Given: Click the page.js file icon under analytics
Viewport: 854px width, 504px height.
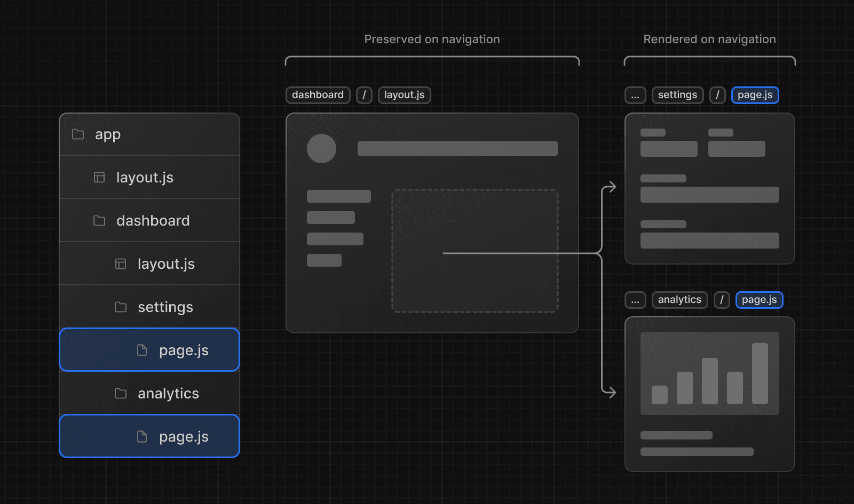Looking at the screenshot, I should point(141,436).
